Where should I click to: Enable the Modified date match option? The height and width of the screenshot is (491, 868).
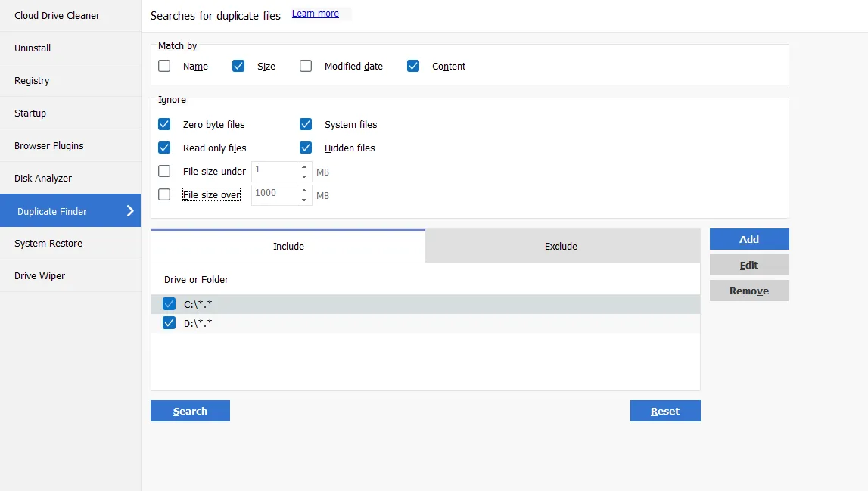click(306, 66)
